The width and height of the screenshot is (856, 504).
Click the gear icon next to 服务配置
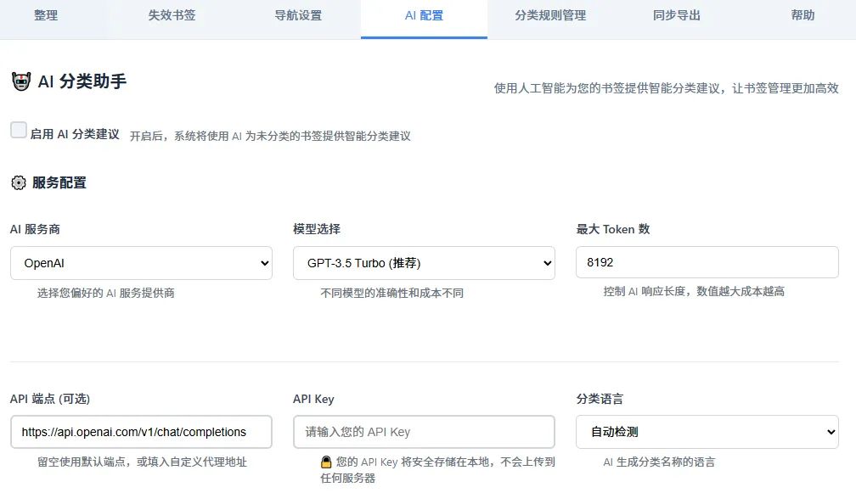click(19, 182)
